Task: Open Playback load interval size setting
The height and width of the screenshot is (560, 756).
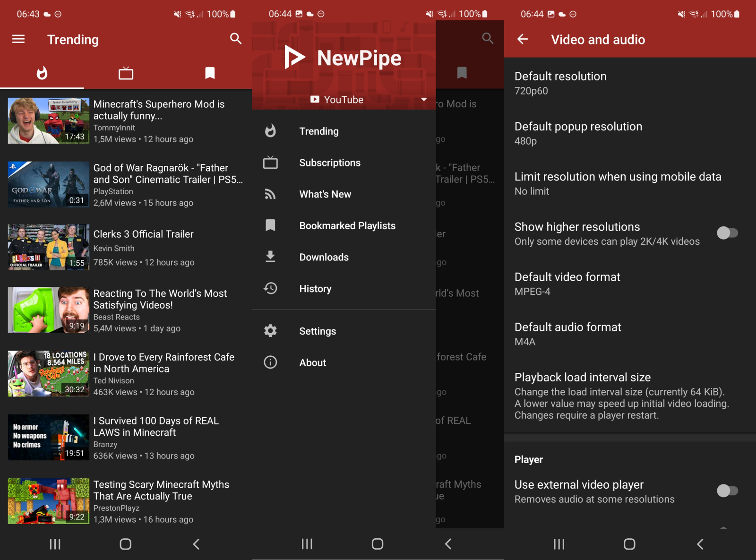Action: pyautogui.click(x=630, y=396)
